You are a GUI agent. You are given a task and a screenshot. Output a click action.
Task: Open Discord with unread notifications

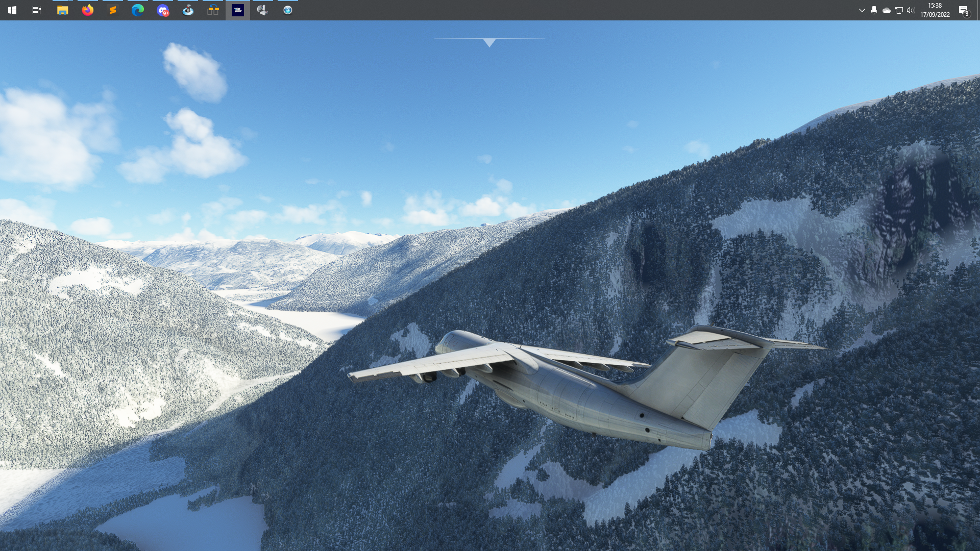(x=163, y=10)
